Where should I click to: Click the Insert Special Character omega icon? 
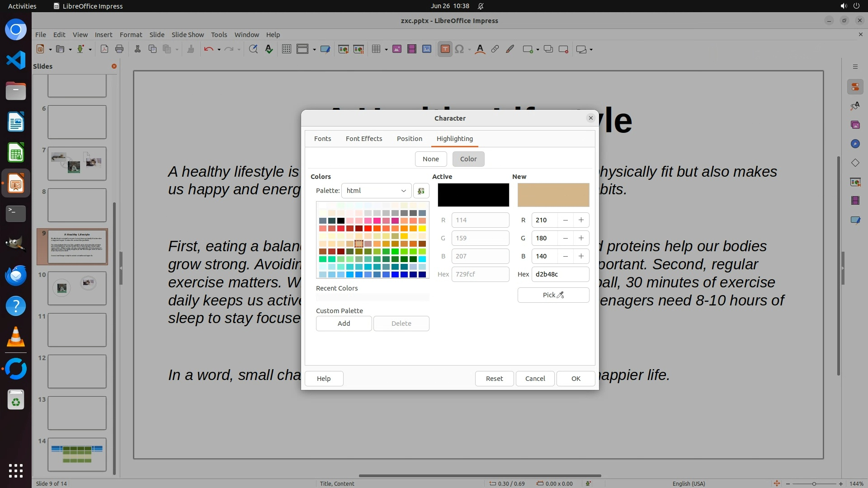click(x=459, y=49)
